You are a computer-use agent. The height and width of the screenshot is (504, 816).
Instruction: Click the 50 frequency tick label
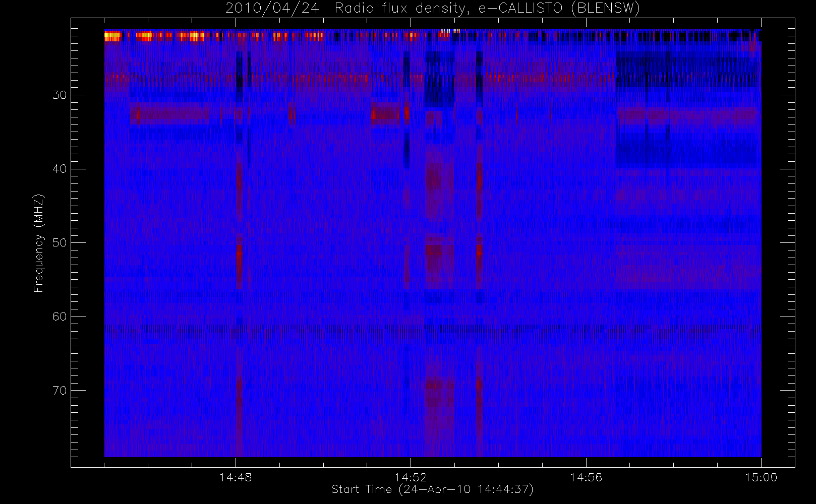click(x=59, y=243)
